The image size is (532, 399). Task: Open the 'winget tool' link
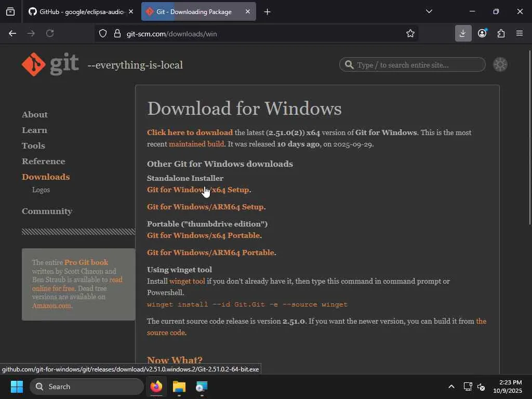pyautogui.click(x=187, y=281)
